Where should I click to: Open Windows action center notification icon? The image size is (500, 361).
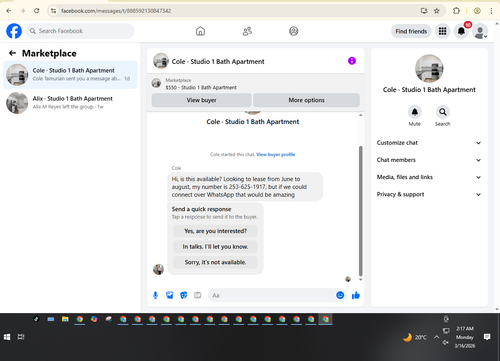tap(487, 337)
